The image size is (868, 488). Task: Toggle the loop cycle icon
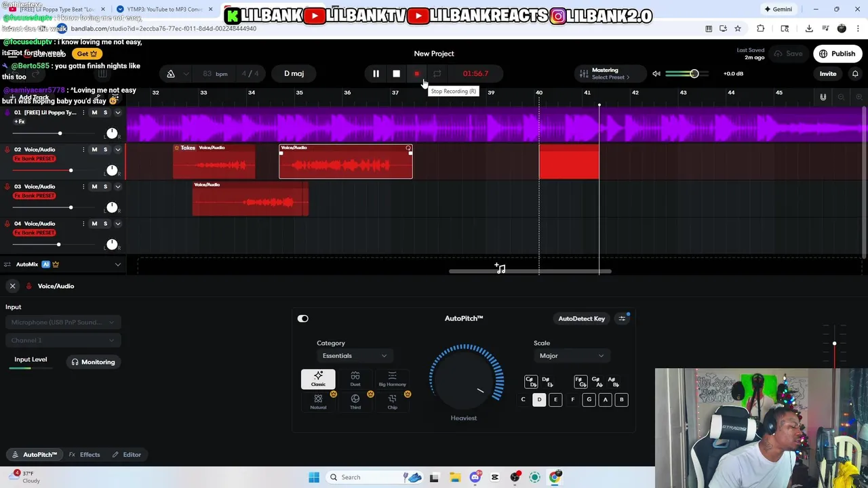click(437, 73)
